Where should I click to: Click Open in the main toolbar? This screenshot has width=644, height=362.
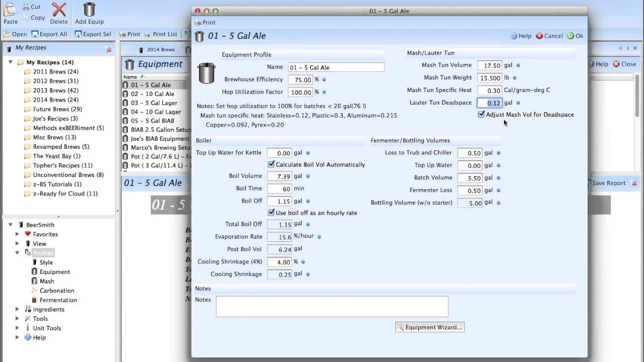(15, 34)
